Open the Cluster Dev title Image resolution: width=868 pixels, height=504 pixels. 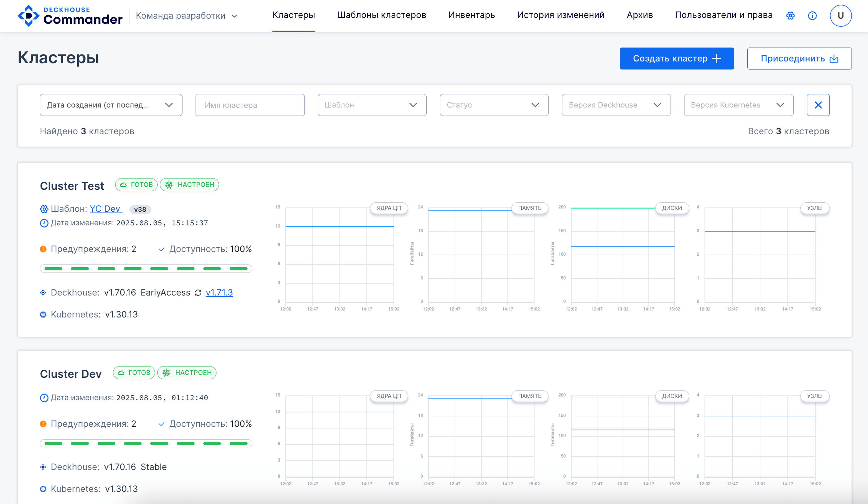tap(71, 374)
